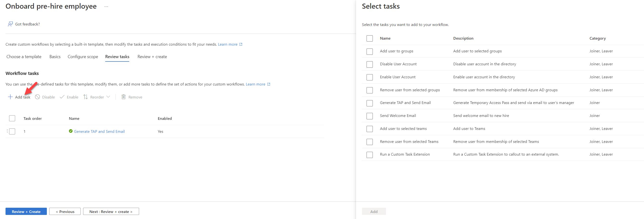This screenshot has width=644, height=219.
Task: Click the Yes value in Enabled column
Action: [x=160, y=132]
